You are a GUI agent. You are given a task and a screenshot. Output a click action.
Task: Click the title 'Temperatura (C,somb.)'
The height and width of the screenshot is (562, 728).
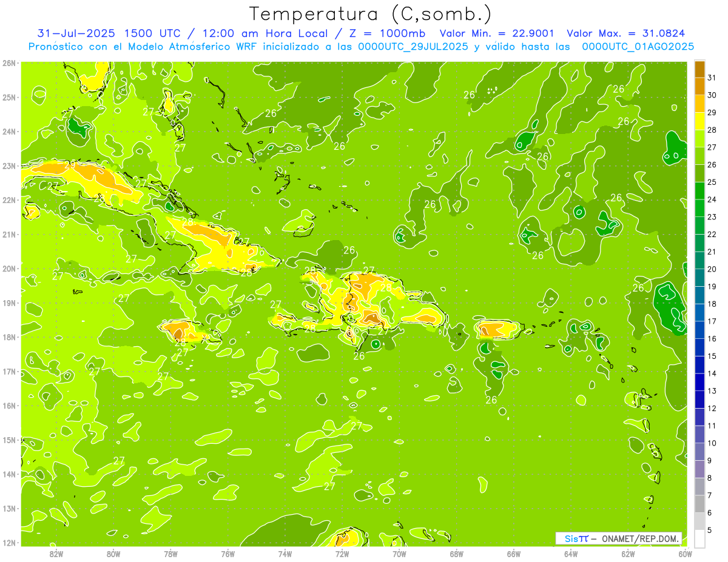tap(371, 14)
